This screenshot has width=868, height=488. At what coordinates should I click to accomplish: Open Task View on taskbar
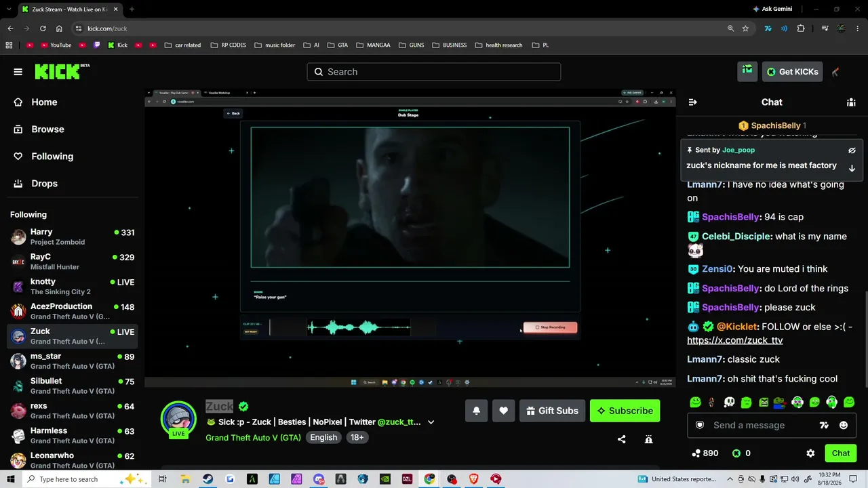point(163,479)
